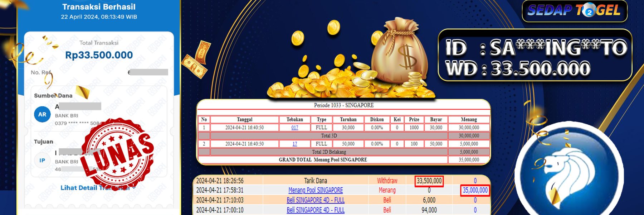Expand Lihat Detail Transaksi
The width and height of the screenshot is (644, 215).
tap(98, 187)
